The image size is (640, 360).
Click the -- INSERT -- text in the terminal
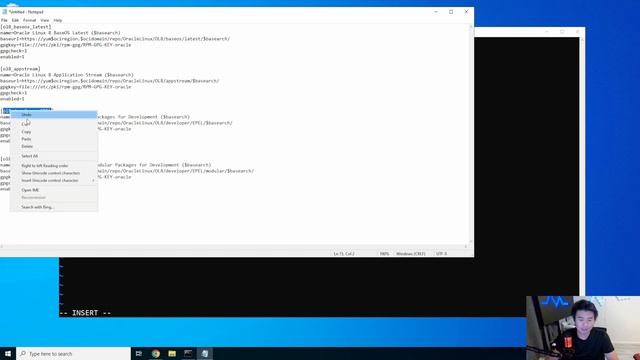pyautogui.click(x=85, y=313)
